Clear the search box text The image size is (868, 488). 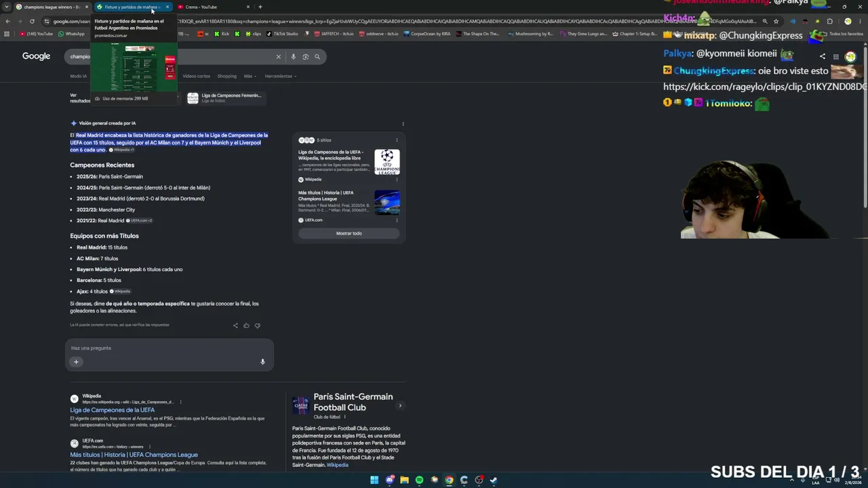(278, 57)
